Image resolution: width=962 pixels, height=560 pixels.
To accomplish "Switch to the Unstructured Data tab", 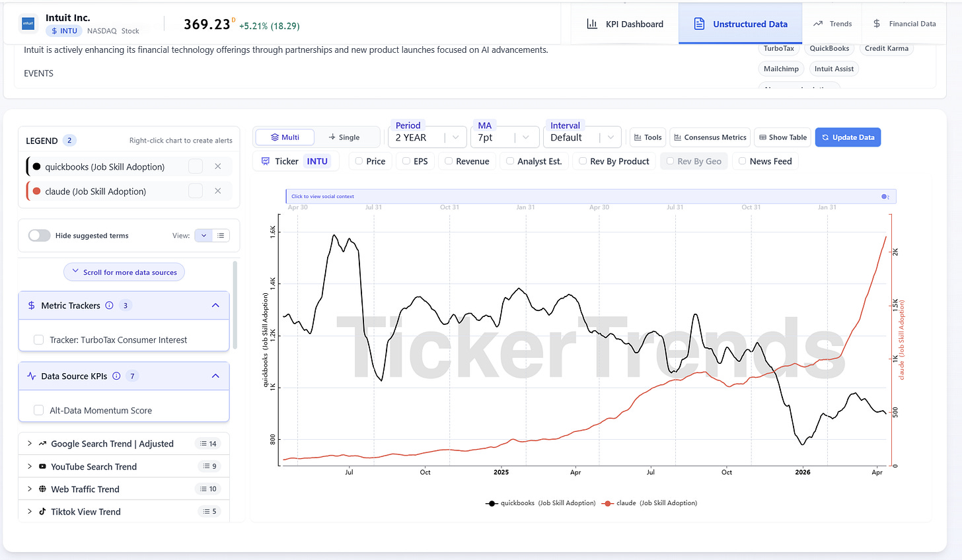I will [x=741, y=24].
